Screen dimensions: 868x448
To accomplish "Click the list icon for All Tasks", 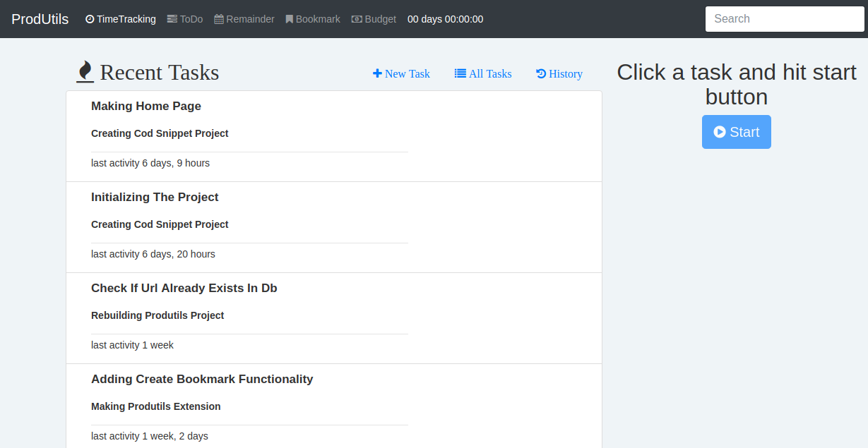I will coord(460,73).
